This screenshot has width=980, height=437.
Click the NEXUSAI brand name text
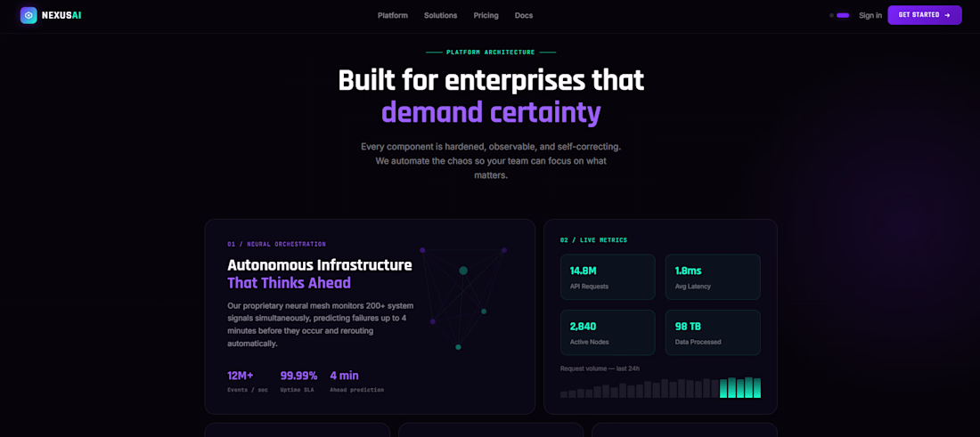tap(61, 15)
